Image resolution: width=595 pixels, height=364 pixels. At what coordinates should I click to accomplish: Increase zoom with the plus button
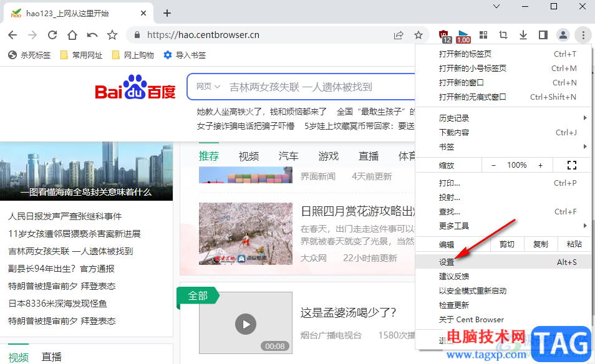coord(540,165)
